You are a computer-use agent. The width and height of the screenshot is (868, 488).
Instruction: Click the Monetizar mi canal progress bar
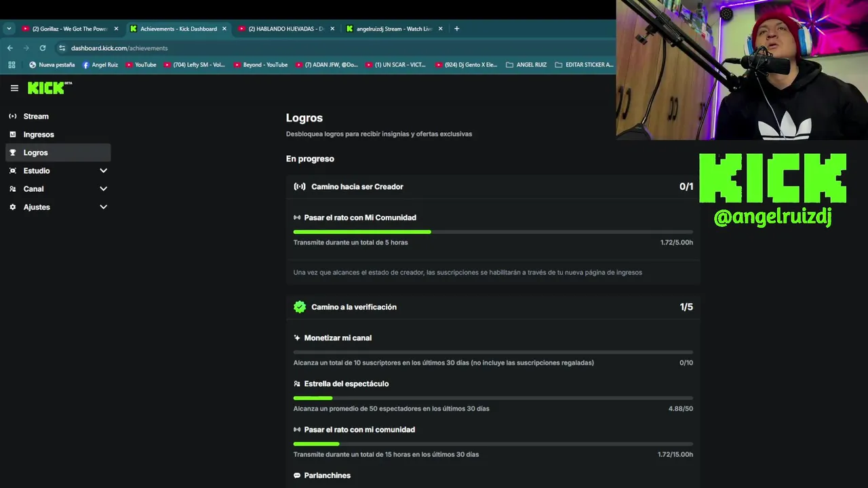[493, 352]
